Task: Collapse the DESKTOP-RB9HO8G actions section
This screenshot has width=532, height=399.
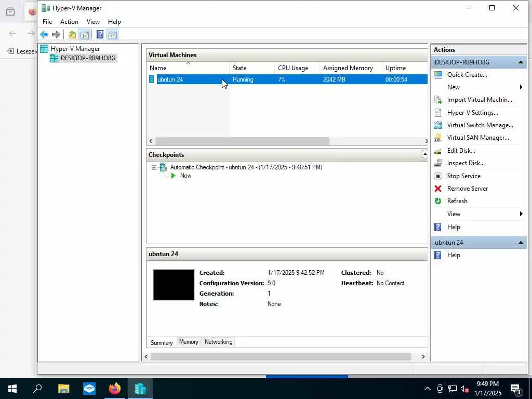Action: 521,62
